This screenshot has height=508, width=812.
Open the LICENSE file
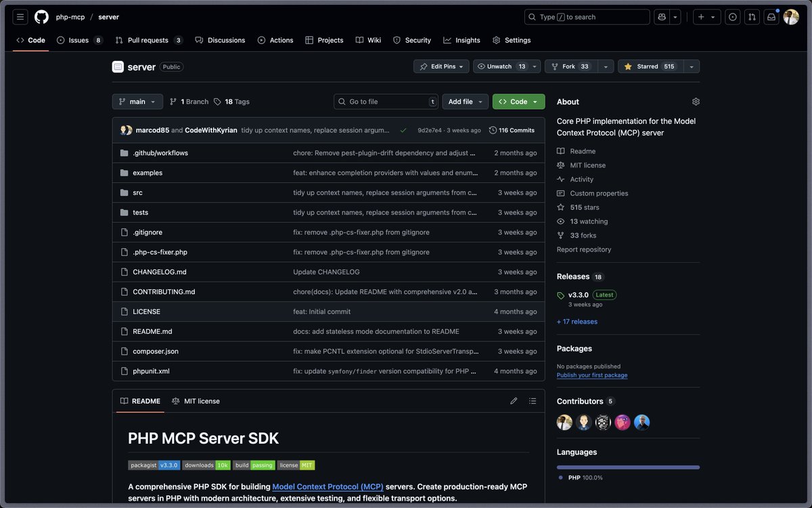tap(146, 312)
